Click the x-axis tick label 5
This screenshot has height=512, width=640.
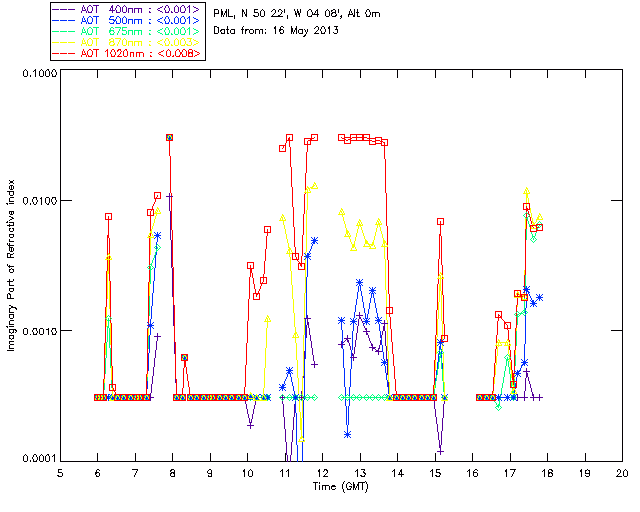pos(60,473)
